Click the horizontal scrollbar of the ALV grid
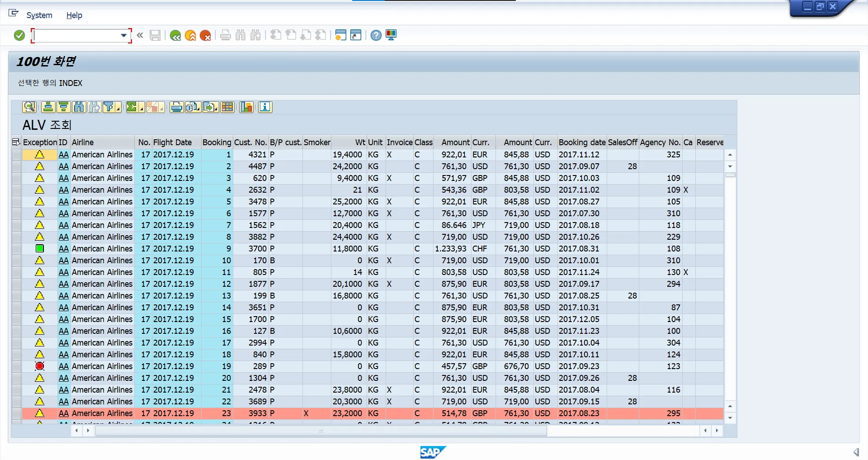Screen dimensions: 868x460 coord(321,431)
